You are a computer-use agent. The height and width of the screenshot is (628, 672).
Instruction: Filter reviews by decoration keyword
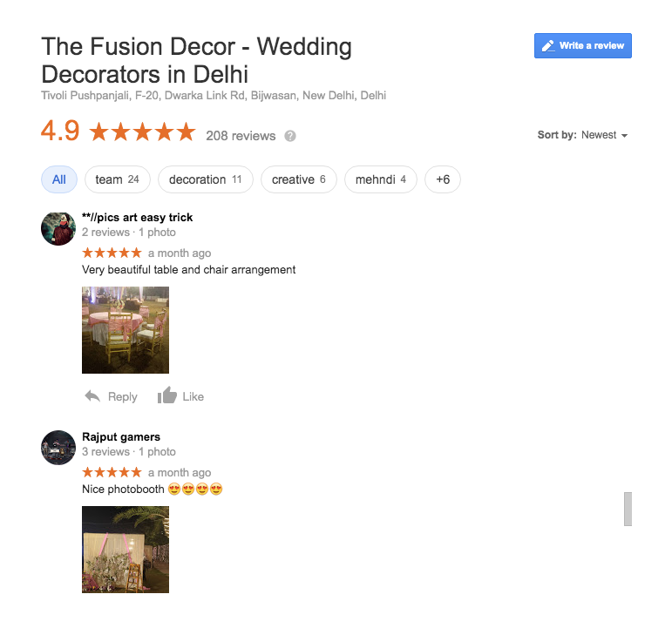[206, 179]
